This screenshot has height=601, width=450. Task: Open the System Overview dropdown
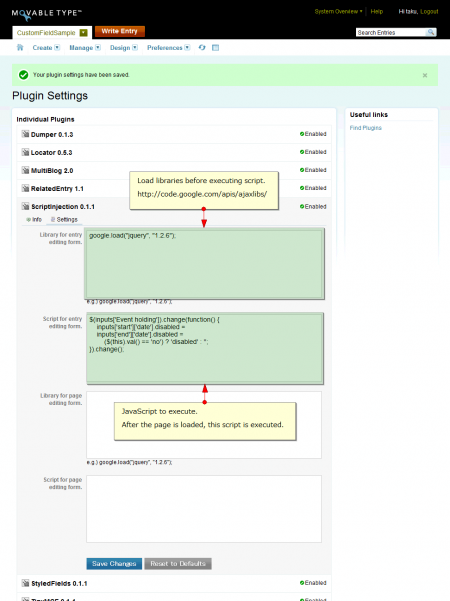pos(338,11)
